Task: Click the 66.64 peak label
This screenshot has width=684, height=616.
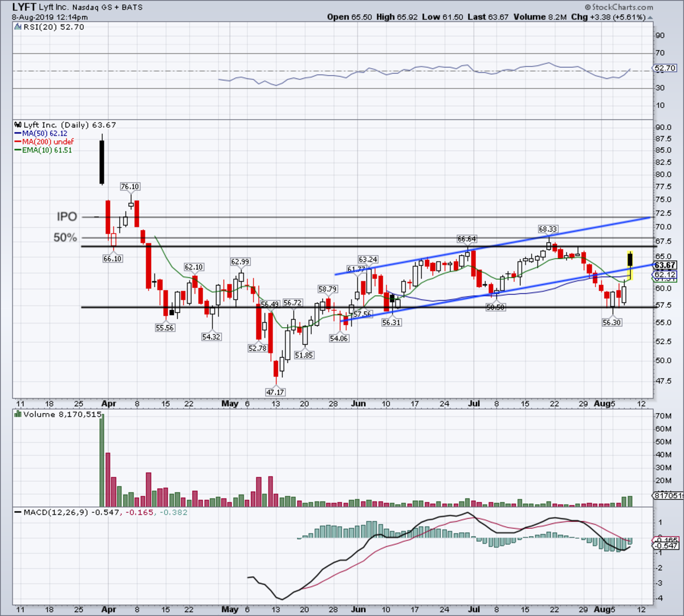Action: 467,239
